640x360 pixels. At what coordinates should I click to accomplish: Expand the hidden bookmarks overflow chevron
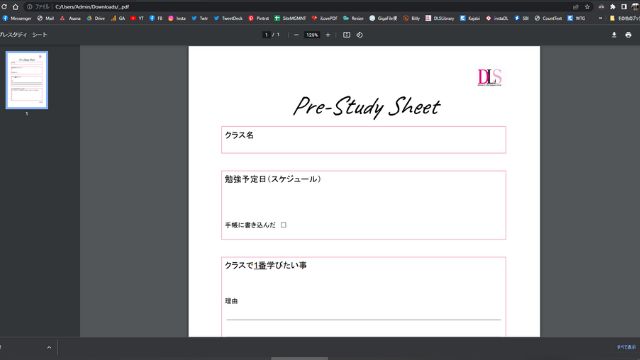point(600,18)
